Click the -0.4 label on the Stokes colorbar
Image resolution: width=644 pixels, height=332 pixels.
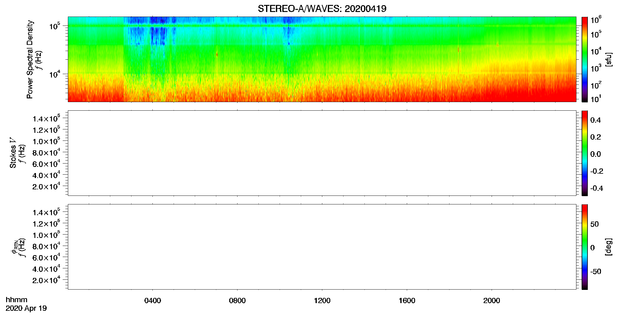pos(597,188)
